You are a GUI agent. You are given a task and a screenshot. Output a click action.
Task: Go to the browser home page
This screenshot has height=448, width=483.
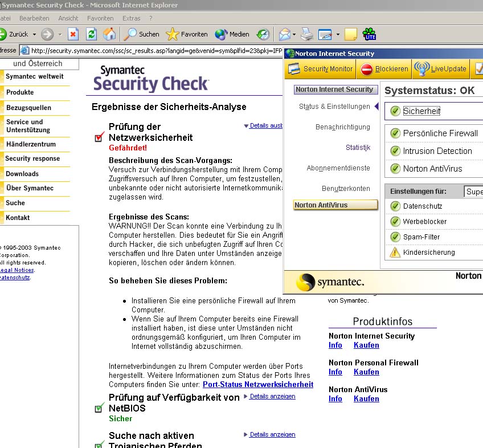tap(109, 34)
